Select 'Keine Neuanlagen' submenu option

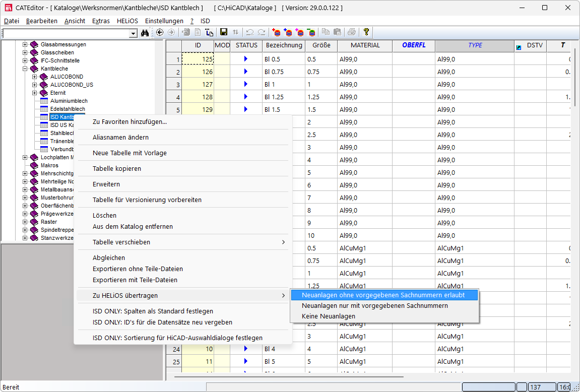click(328, 316)
